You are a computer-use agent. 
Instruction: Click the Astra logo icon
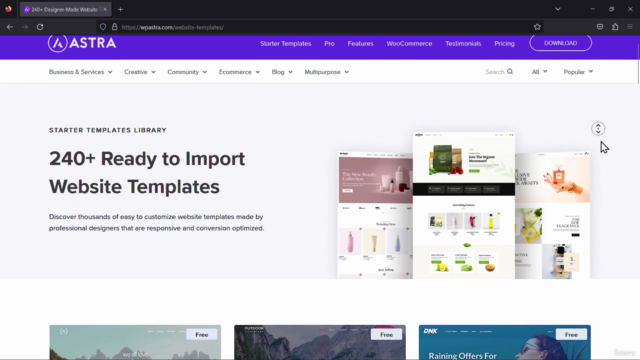[58, 43]
